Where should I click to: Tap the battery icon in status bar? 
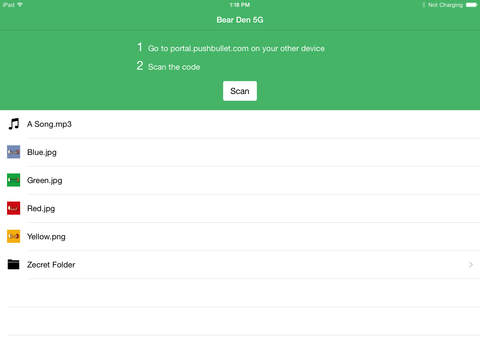[471, 5]
